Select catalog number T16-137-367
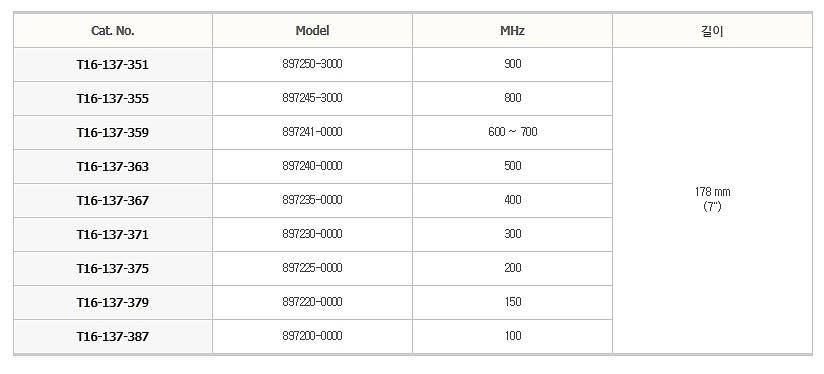 113,201
